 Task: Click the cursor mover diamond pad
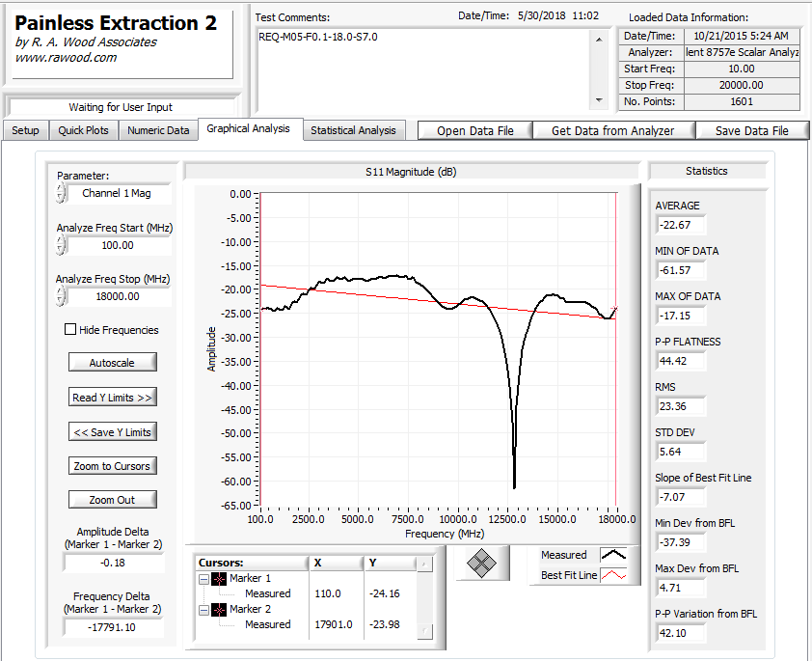[481, 564]
